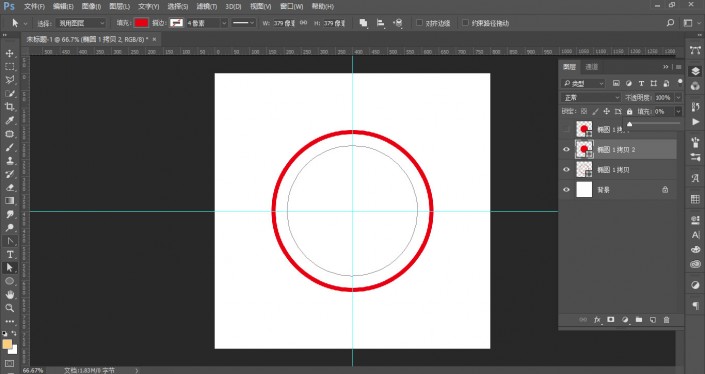Open path alignment options

click(380, 23)
